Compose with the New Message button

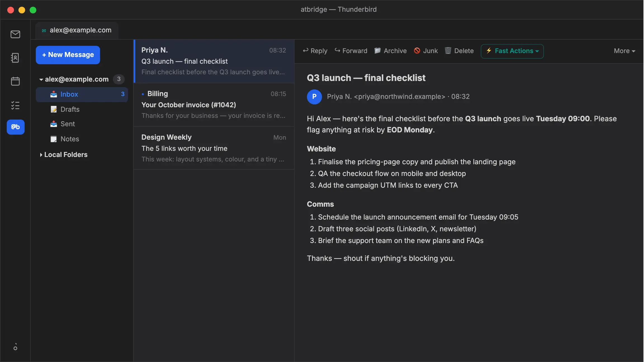click(68, 55)
